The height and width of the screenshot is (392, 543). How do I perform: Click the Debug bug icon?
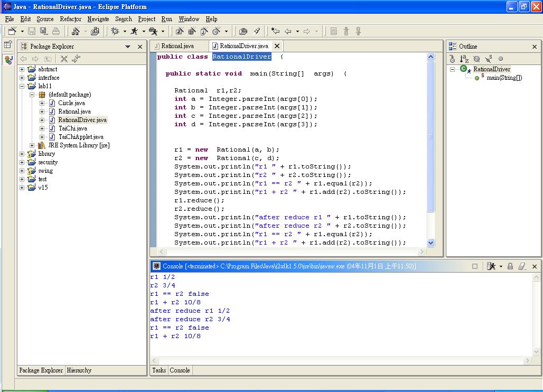pyautogui.click(x=115, y=31)
